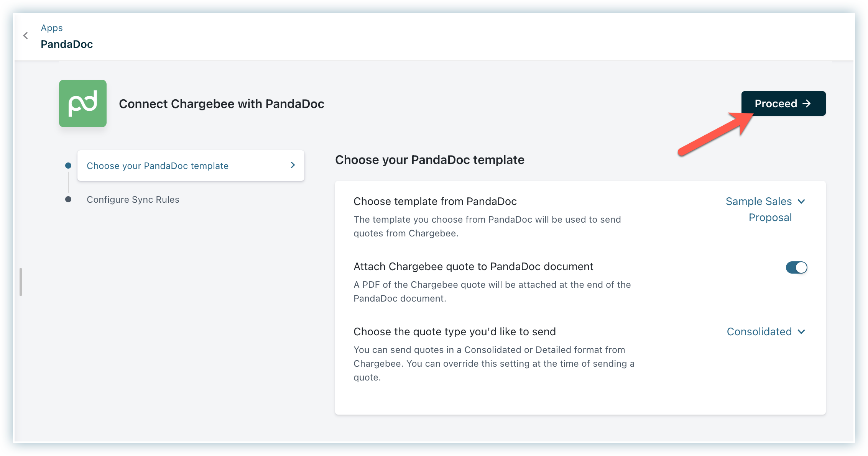Click the Attach Chargebee quote label text
The image size is (868, 456).
(x=473, y=267)
